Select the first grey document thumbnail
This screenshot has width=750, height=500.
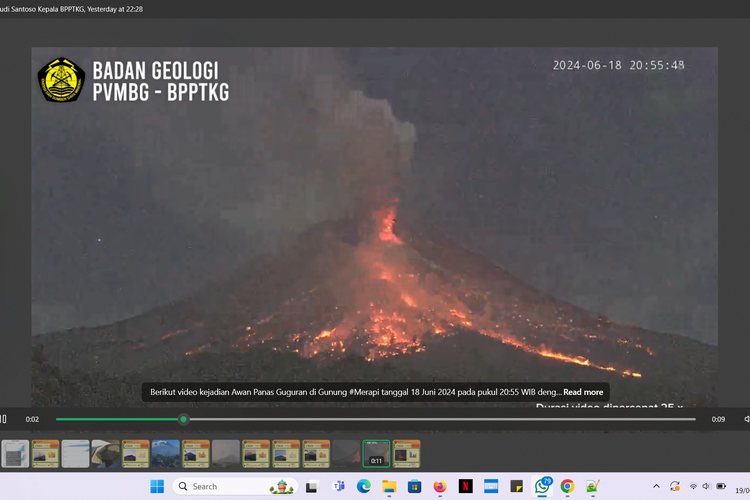tap(15, 454)
